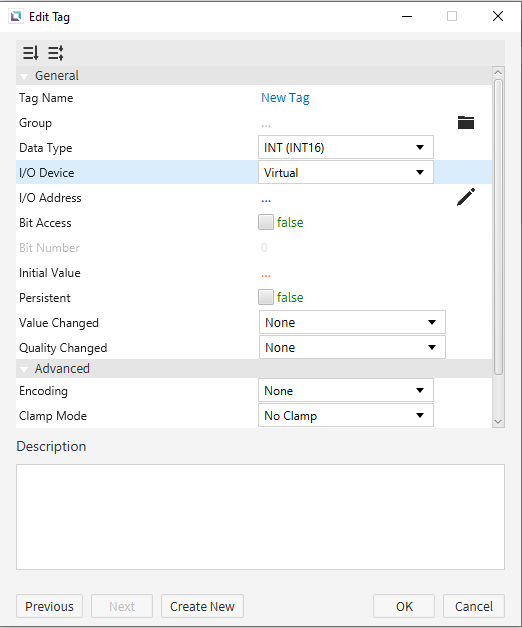Click the property grid vertical scrollbar thumb

tap(498, 227)
